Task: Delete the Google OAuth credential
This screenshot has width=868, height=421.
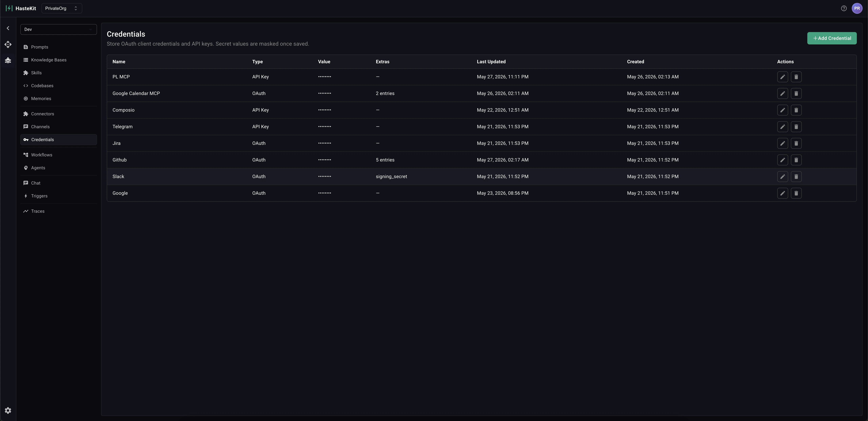Action: [796, 193]
